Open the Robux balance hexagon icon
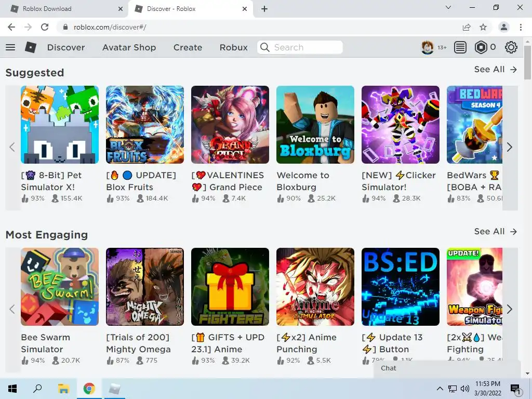The height and width of the screenshot is (399, 532). point(481,47)
